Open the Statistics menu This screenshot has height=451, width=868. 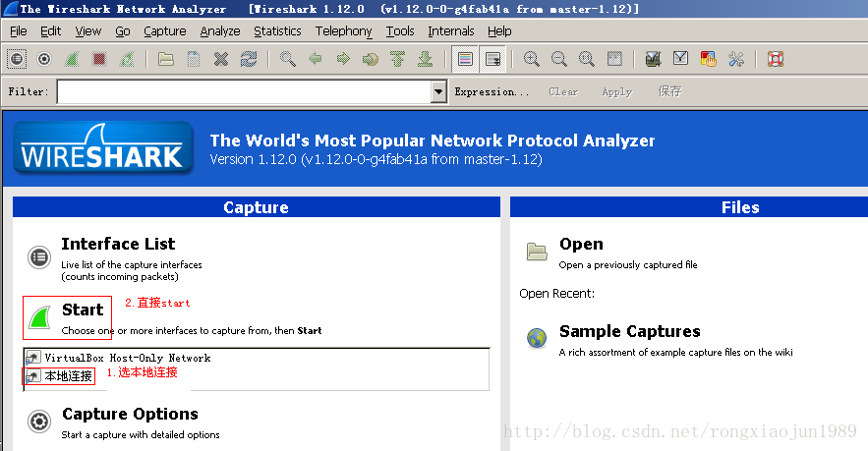click(x=277, y=31)
